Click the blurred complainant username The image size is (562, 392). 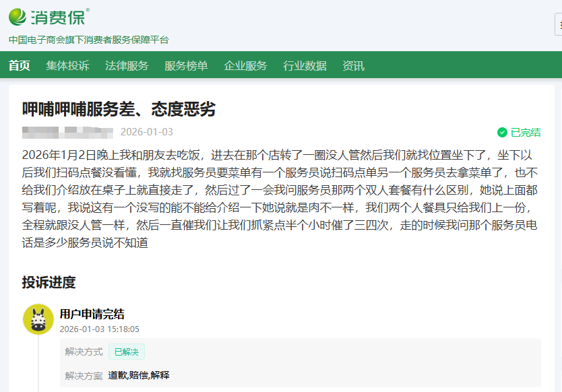(67, 132)
